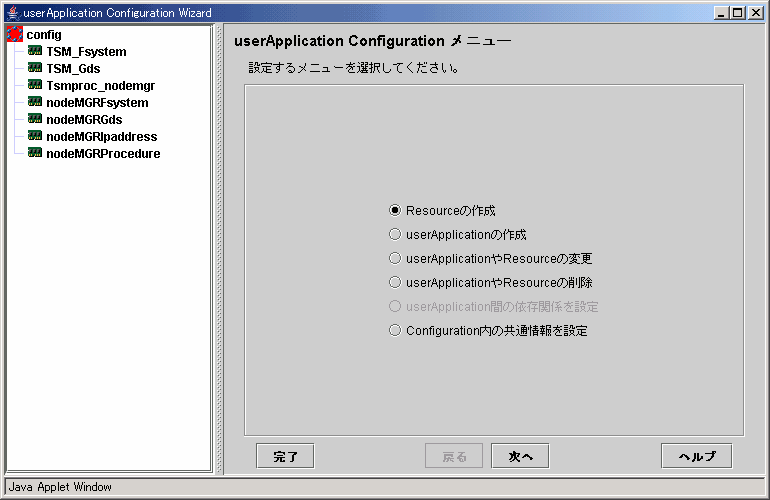770x500 pixels.
Task: Click the TSM_Fsystem resource icon
Action: coord(35,51)
